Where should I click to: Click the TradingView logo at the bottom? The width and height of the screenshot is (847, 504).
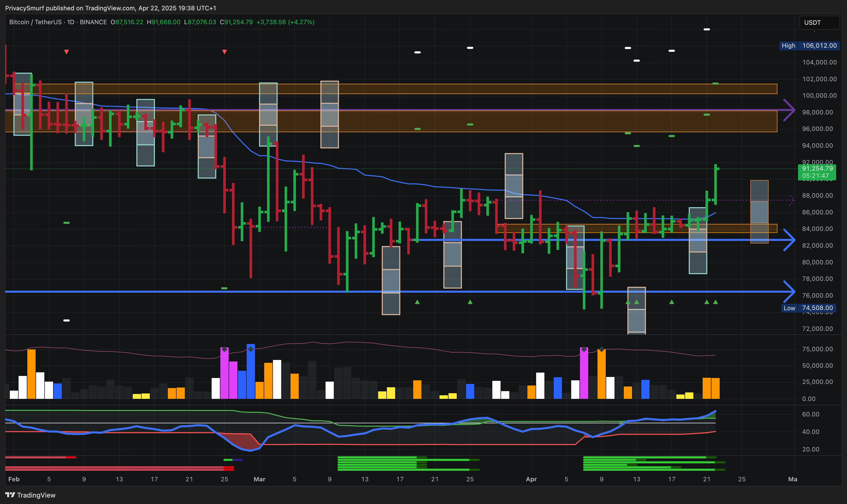click(x=30, y=495)
